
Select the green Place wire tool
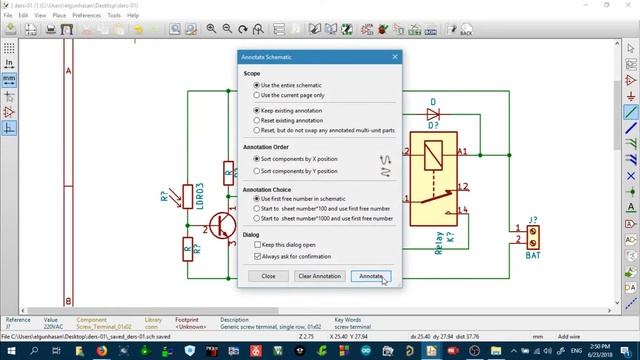(631, 112)
